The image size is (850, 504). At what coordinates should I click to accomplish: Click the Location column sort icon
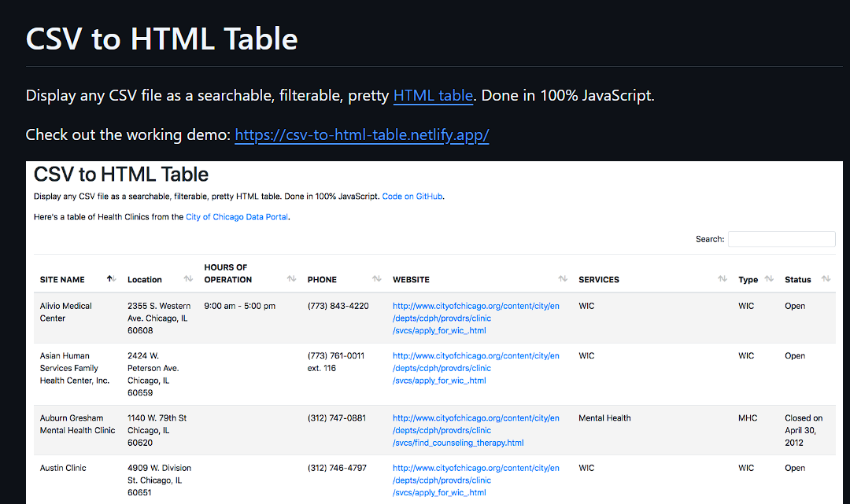[x=188, y=279]
